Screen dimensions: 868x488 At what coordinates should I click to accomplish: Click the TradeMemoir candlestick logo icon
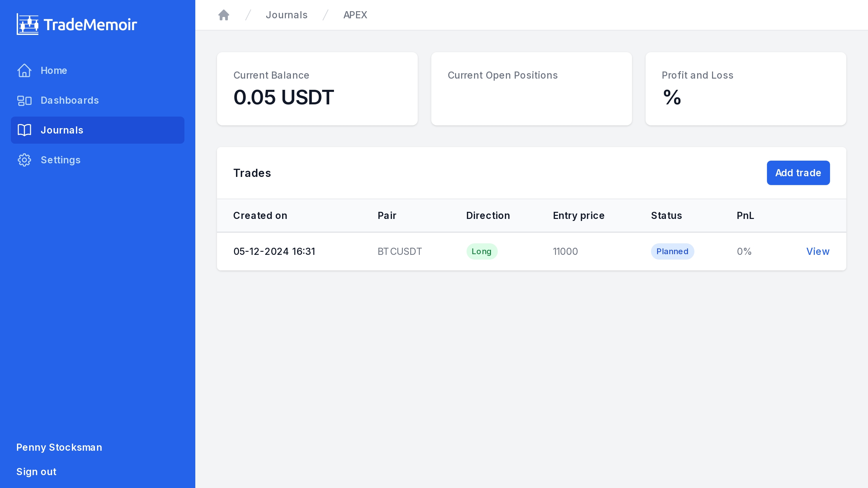(x=27, y=24)
